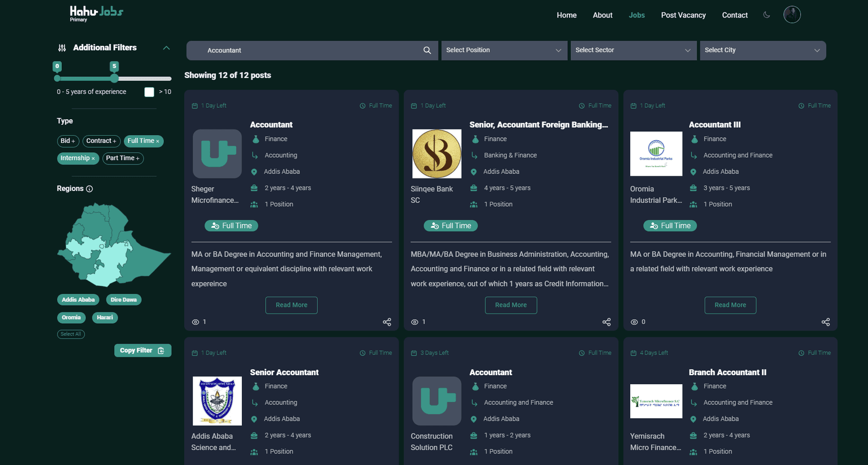
Task: Open the Senior Accountant job title
Action: click(284, 372)
